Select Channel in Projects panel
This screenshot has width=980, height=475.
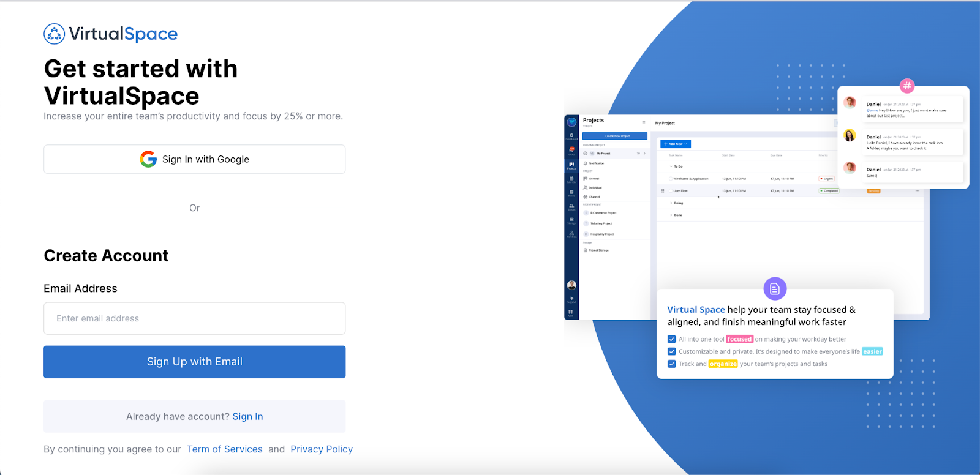coord(592,197)
